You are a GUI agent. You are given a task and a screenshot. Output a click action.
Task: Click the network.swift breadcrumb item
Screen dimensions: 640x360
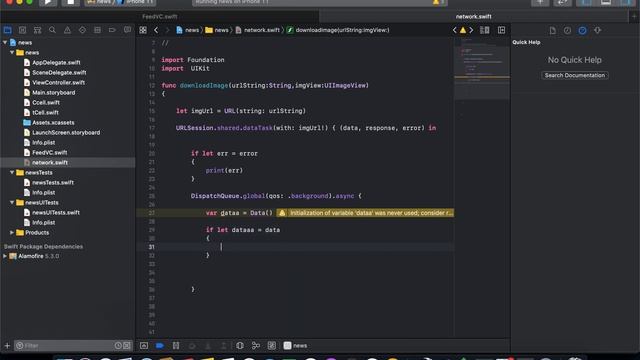pyautogui.click(x=258, y=30)
